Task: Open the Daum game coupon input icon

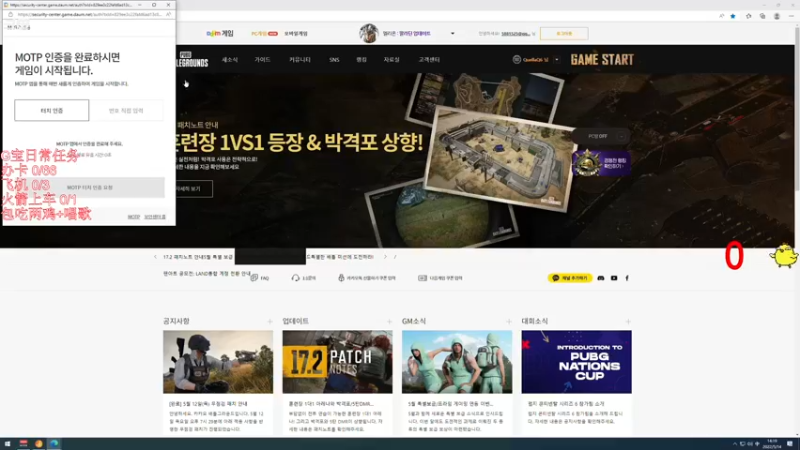Action: [x=422, y=278]
